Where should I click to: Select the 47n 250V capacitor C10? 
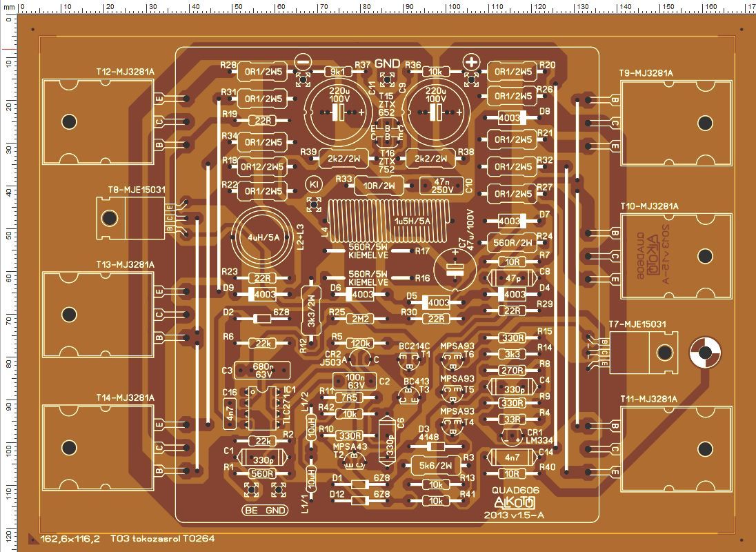[442, 186]
